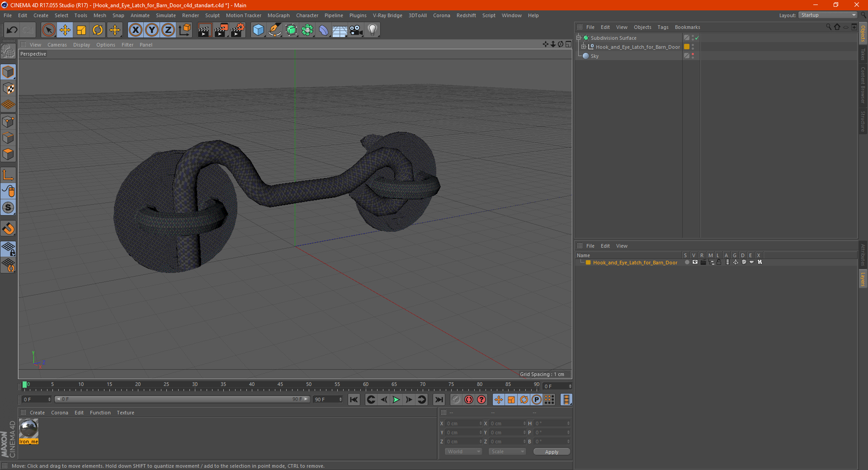Toggle Y-axis lock

click(x=152, y=30)
